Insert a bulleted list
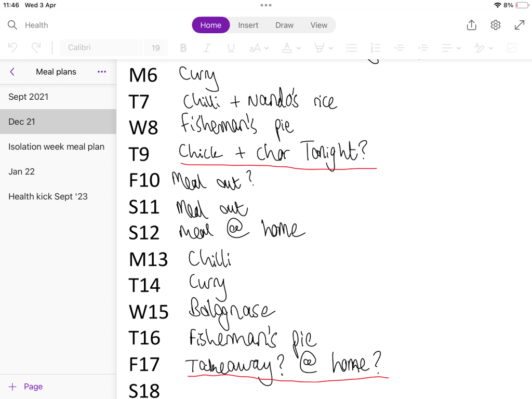The image size is (532, 399). pos(352,48)
